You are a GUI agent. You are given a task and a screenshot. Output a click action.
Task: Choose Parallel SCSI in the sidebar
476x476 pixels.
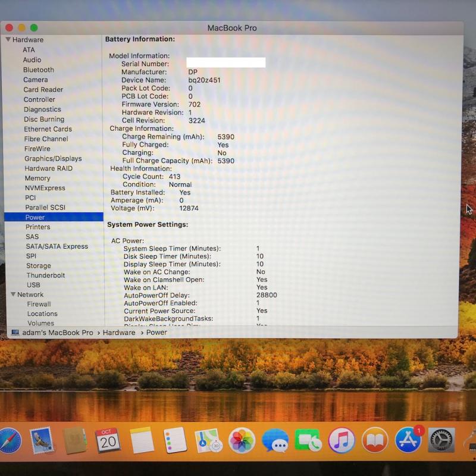[x=45, y=207]
